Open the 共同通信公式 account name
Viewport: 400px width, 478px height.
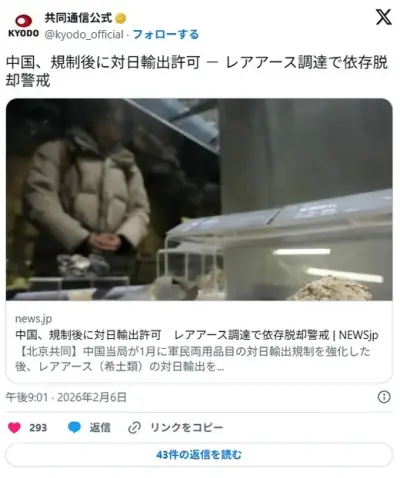coord(78,18)
